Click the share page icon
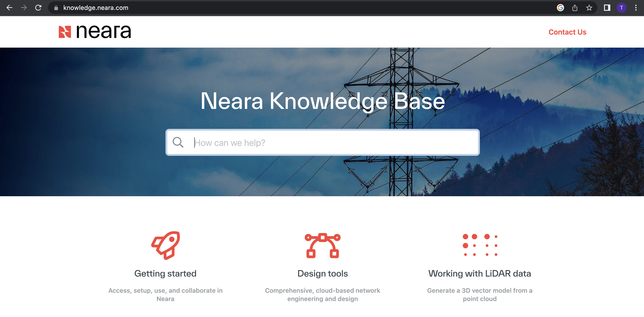This screenshot has height=317, width=644. [x=575, y=8]
